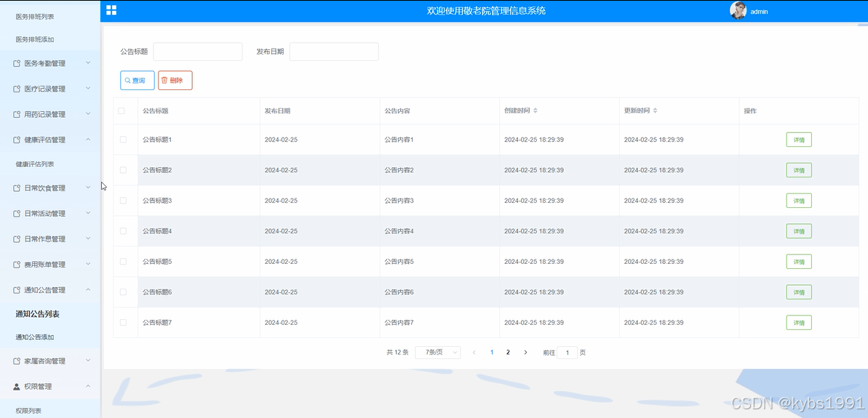
Task: Open 通知公告列表 menu item
Action: pos(38,314)
